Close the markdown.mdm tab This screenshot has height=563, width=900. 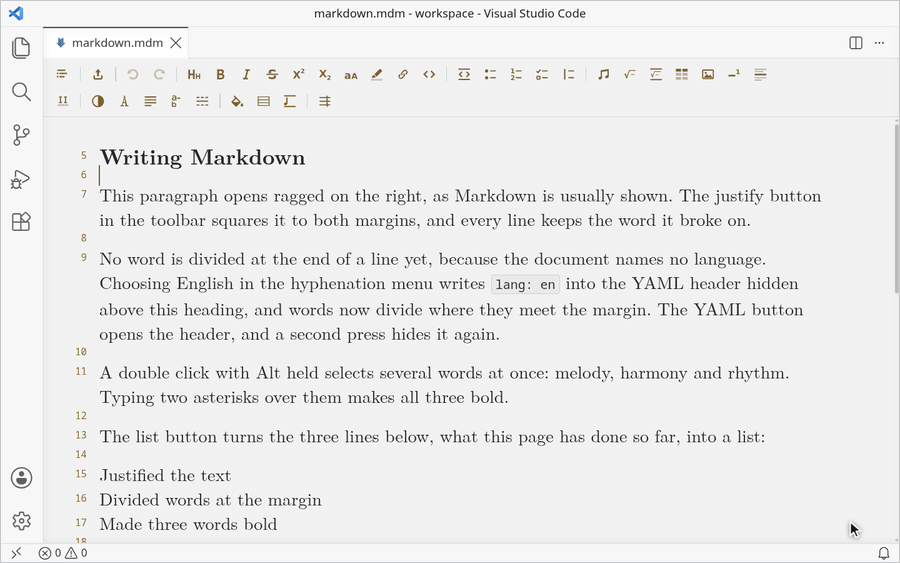click(176, 43)
